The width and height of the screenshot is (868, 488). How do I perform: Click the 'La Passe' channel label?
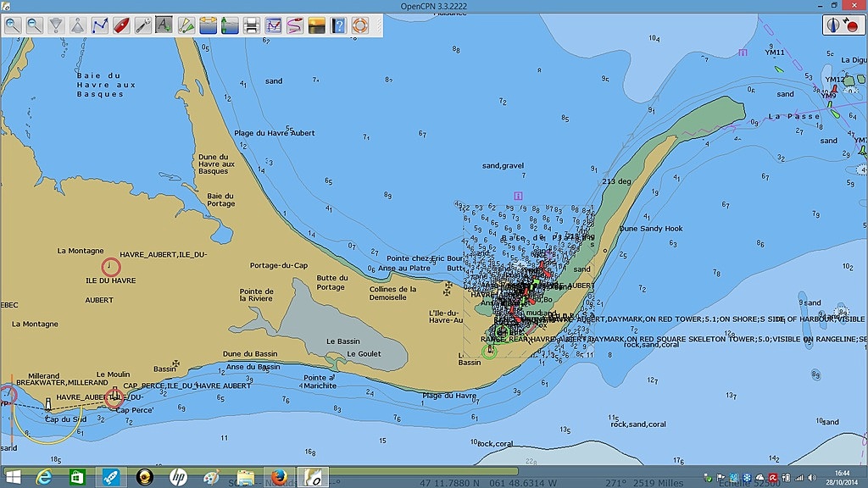[x=793, y=116]
